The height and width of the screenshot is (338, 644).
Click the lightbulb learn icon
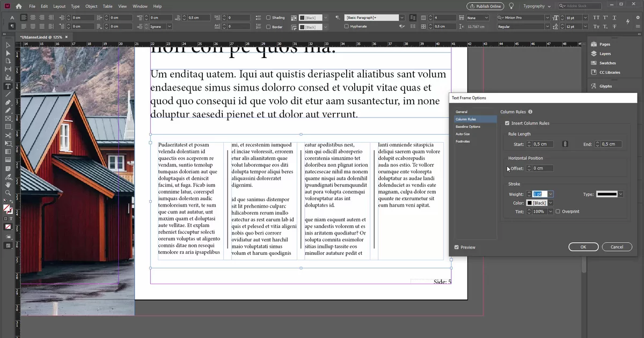[x=511, y=6]
